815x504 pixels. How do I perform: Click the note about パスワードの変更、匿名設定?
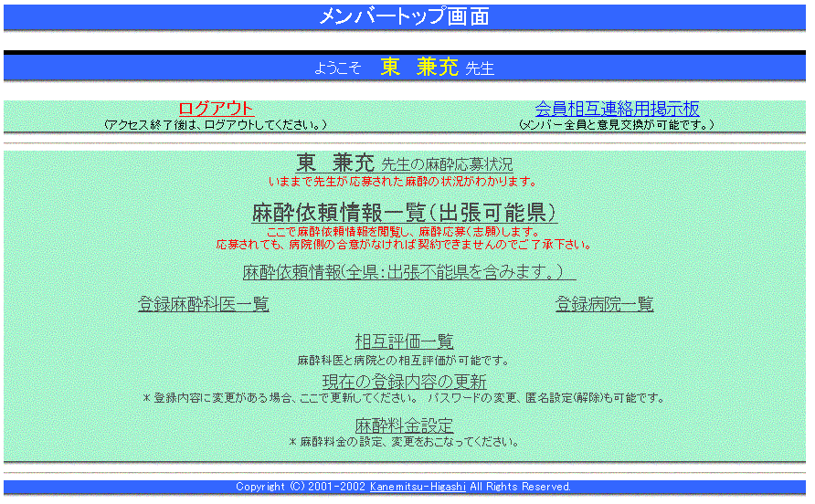[404, 398]
